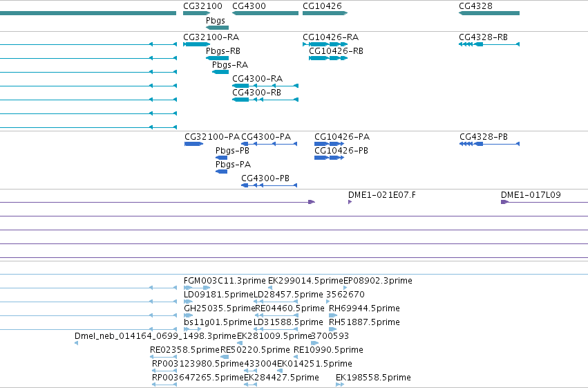The image size is (588, 388).
Task: Open the CG32100-RA transcript label
Action: tap(211, 37)
